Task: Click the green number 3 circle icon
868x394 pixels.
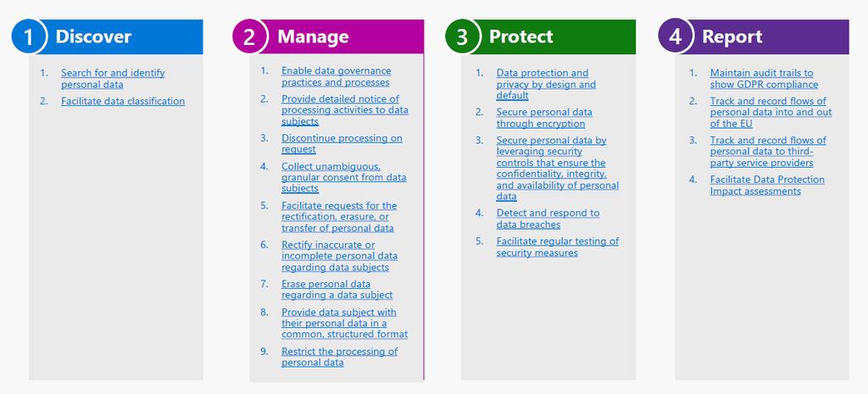Action: (x=462, y=36)
